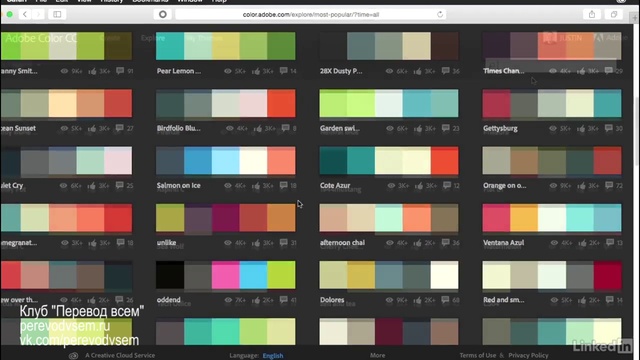Like the 28X Dusty P... theme
Screen dimensions: 640x360
(417, 71)
